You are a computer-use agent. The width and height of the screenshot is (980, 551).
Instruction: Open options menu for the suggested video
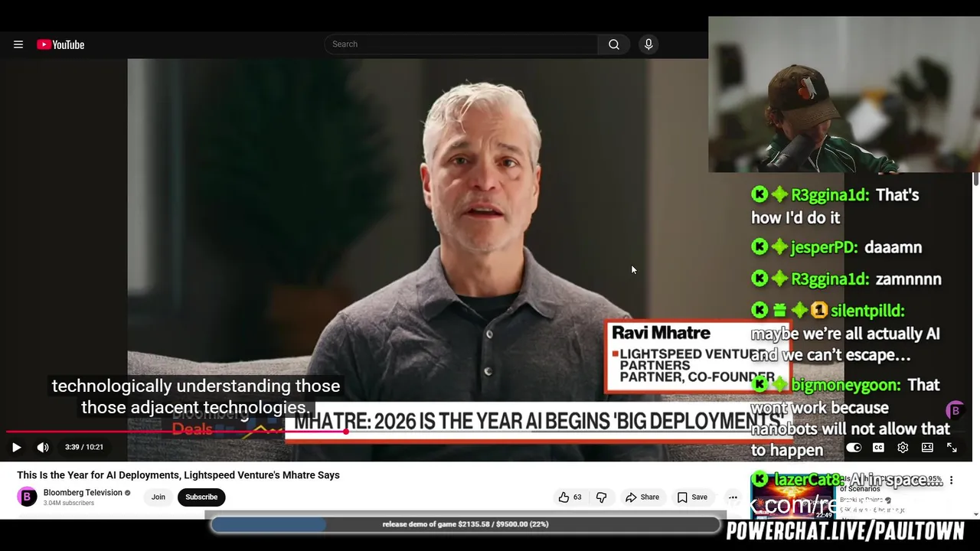[952, 481]
